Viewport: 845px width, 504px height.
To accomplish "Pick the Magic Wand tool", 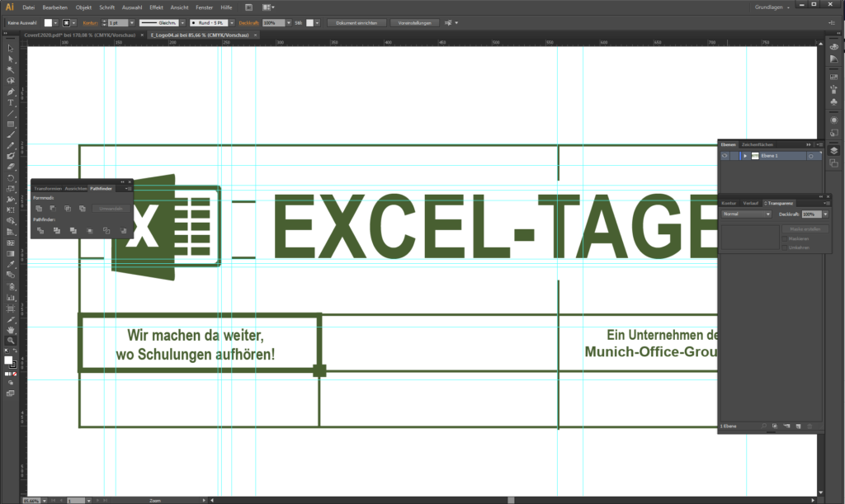I will [11, 70].
